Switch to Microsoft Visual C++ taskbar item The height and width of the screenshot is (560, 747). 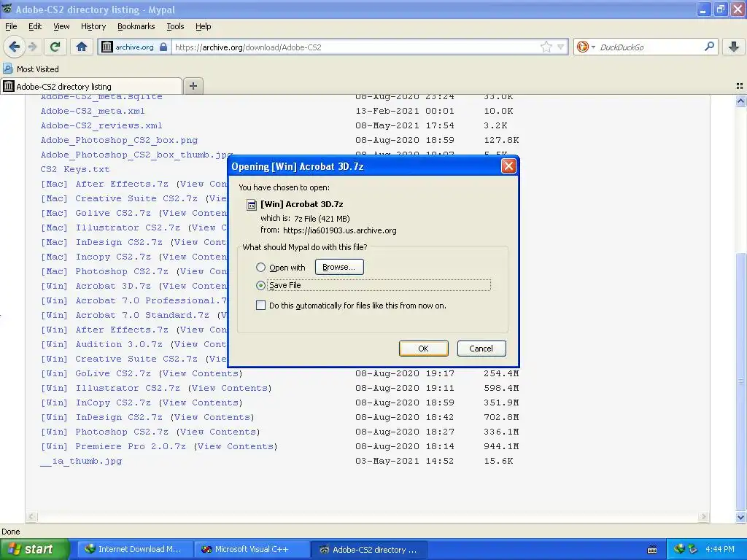pyautogui.click(x=251, y=550)
